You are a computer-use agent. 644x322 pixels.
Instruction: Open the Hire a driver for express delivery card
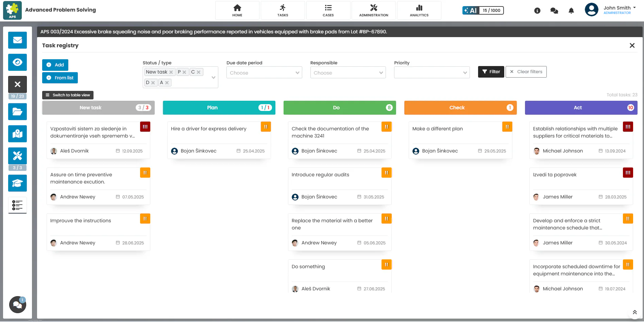click(219, 140)
